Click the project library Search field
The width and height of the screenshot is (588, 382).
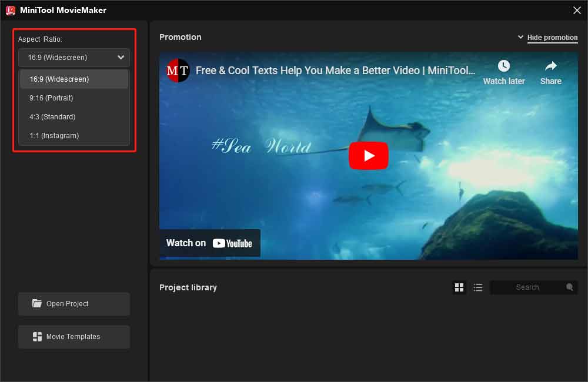click(533, 287)
